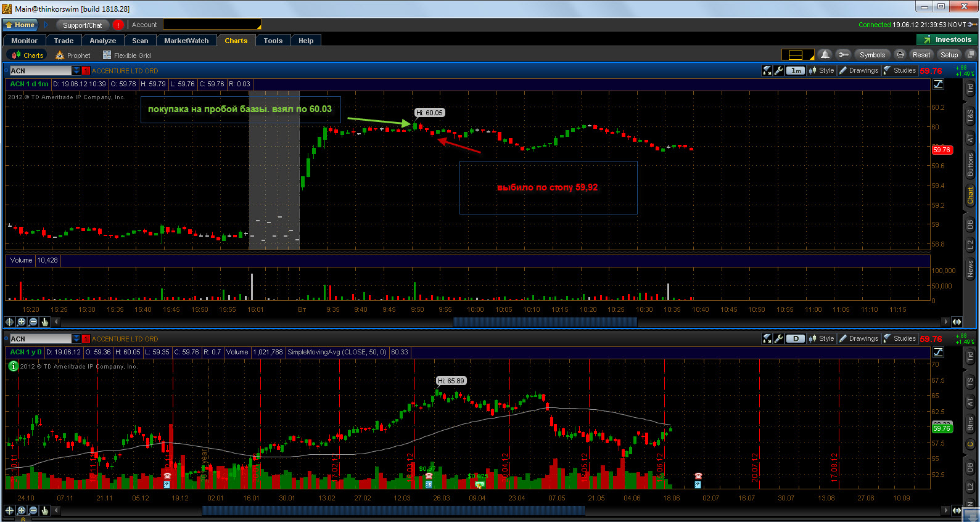980x522 pixels.
Task: Click the upper chart zoom in magnifier
Action: pyautogui.click(x=22, y=322)
